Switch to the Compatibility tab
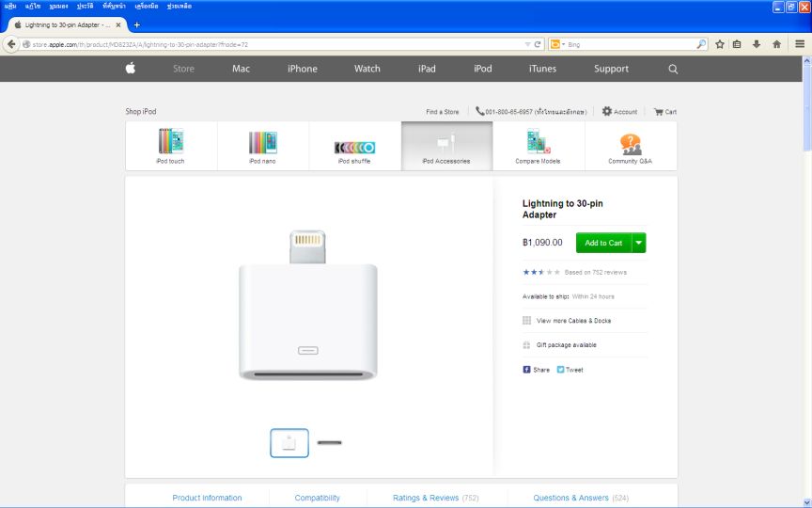812x508 pixels. [x=317, y=498]
